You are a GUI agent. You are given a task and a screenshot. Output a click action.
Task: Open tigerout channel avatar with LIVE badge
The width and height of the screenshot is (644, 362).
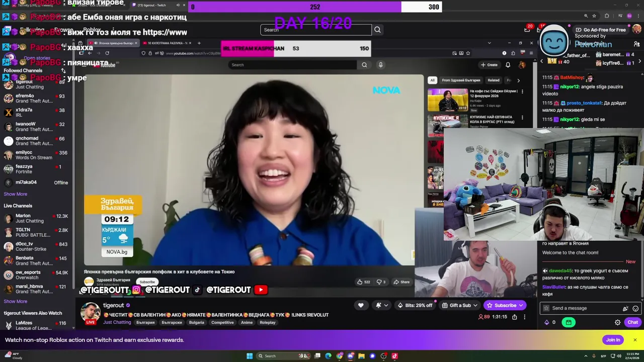91,313
